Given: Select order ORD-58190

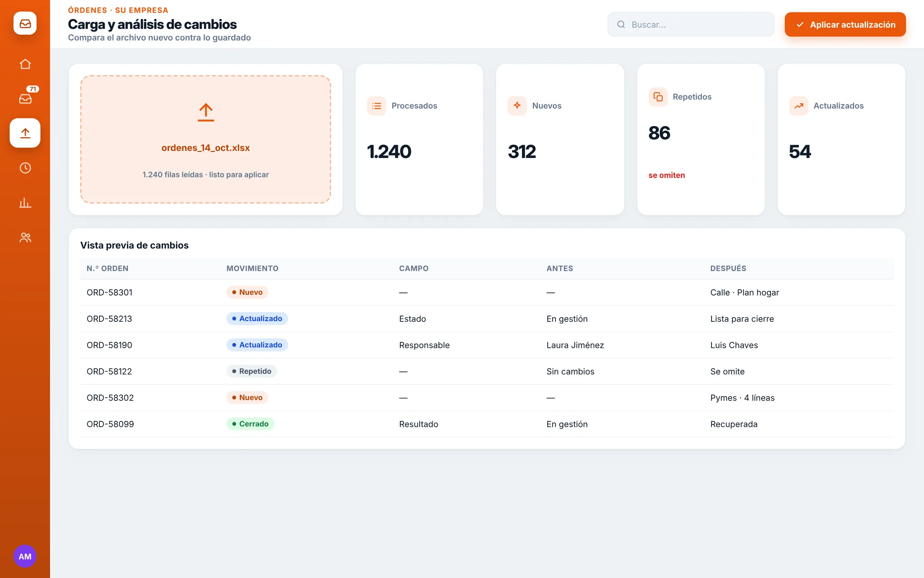Looking at the screenshot, I should [109, 345].
